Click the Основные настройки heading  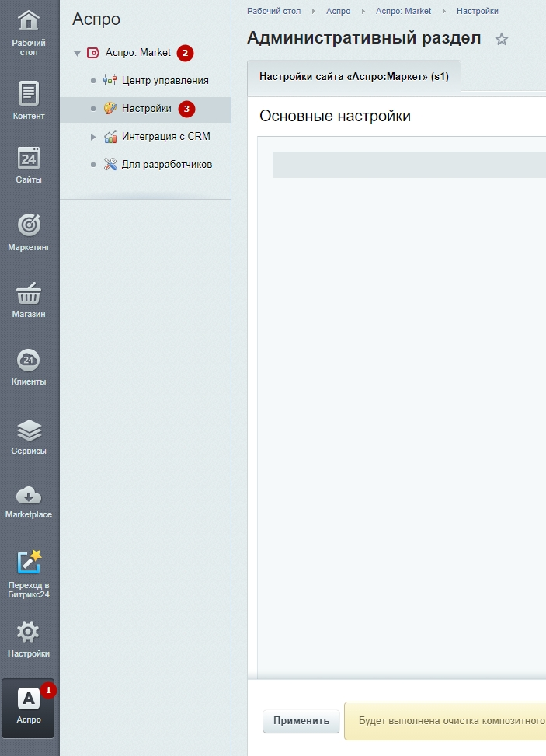(x=335, y=116)
